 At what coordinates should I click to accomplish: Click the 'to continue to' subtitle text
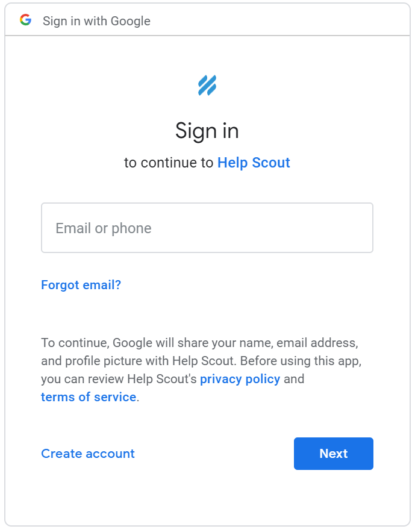(x=169, y=163)
